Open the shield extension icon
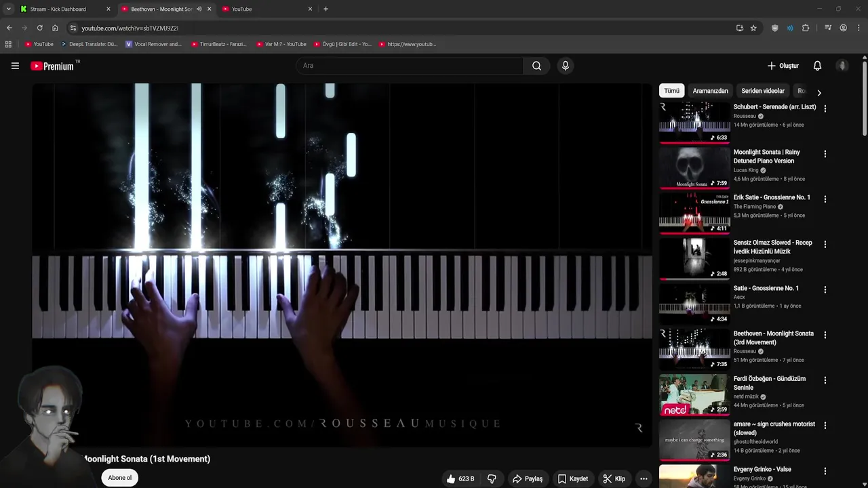The height and width of the screenshot is (488, 868). click(x=775, y=28)
